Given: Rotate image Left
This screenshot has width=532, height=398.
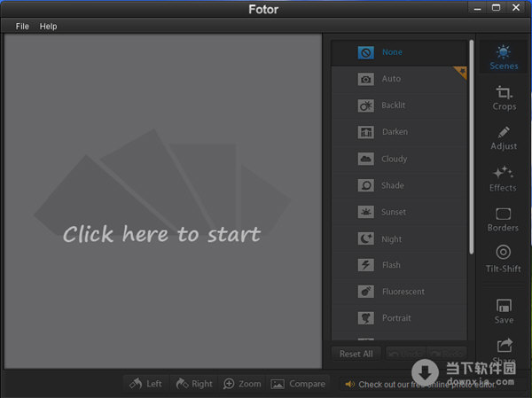Looking at the screenshot, I should (145, 384).
